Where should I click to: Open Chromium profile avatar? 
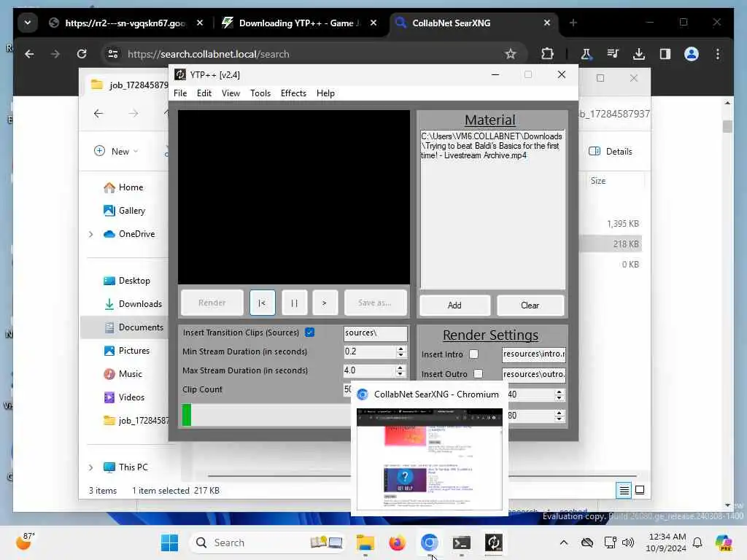[x=692, y=54]
